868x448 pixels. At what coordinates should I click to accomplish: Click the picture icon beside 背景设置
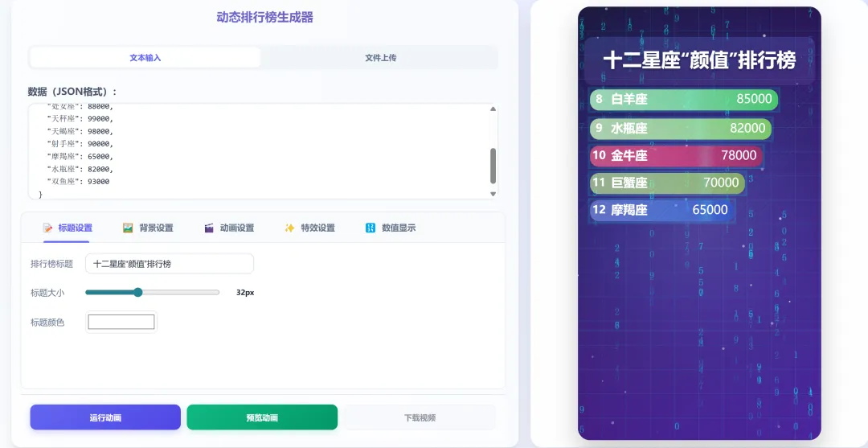pos(128,228)
